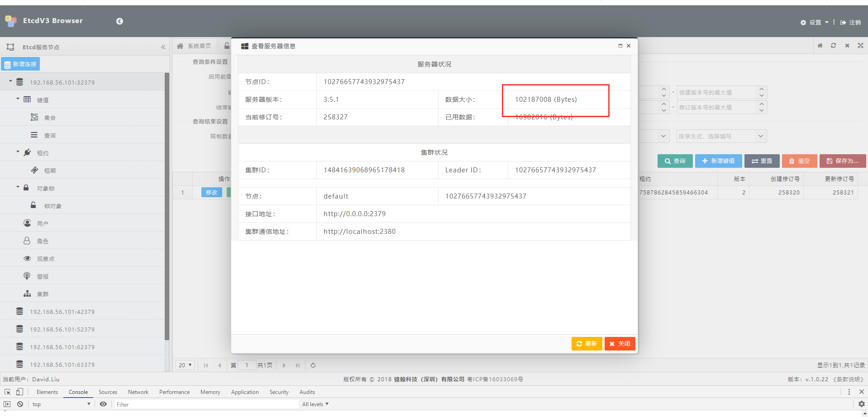The image size is (868, 417).
Task: Collapse the 192.168.56.101:32379 tree node
Action: [10, 81]
